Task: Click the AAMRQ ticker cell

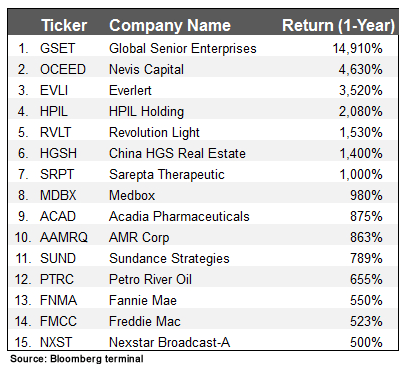Action: click(x=64, y=238)
